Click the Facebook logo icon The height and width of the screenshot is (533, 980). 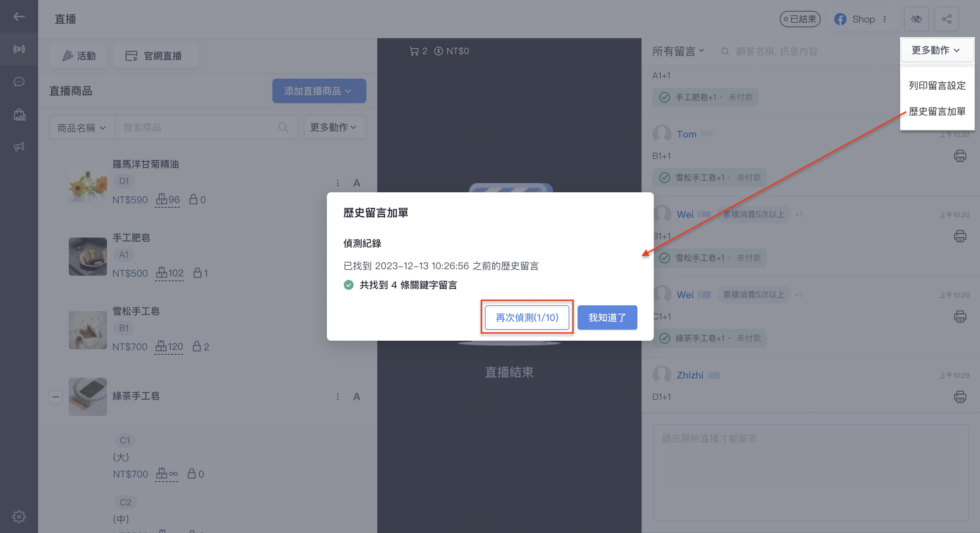coord(840,19)
